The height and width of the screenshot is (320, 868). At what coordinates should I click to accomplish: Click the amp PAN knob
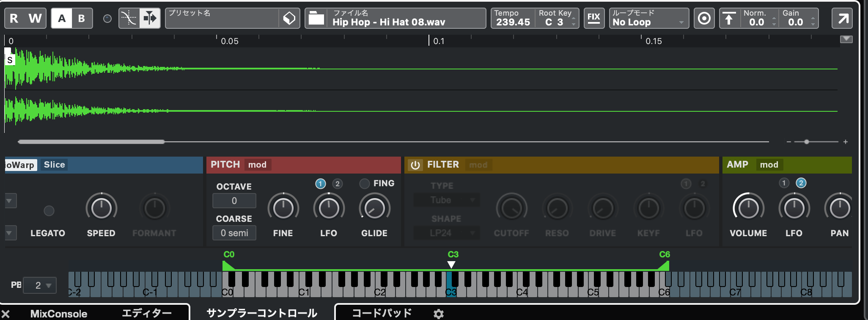coord(839,208)
